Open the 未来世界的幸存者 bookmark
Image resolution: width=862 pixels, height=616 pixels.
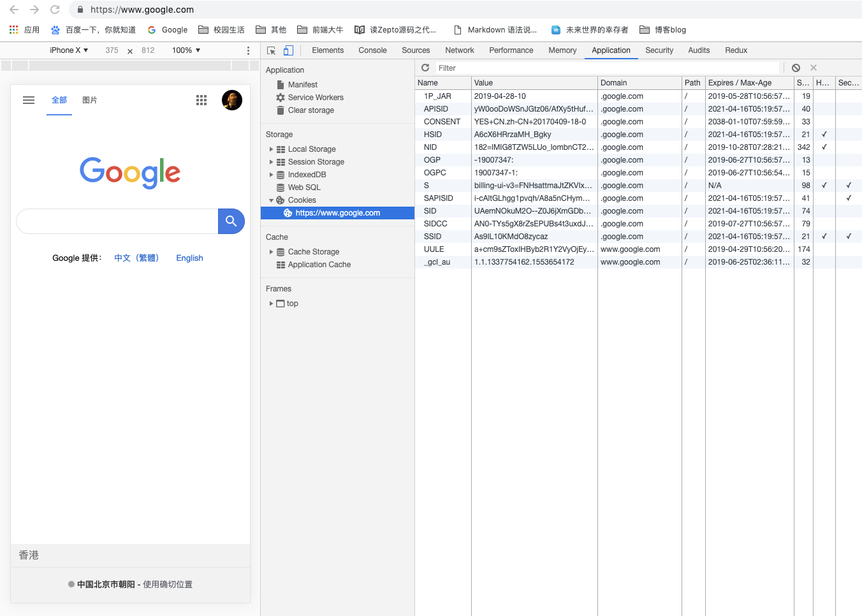pos(590,30)
